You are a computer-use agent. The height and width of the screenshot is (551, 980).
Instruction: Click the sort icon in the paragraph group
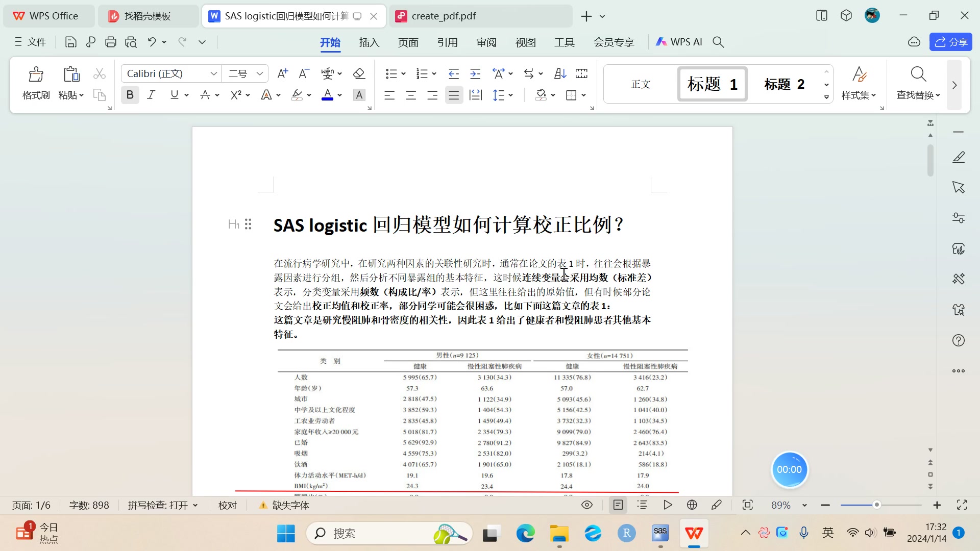[560, 73]
